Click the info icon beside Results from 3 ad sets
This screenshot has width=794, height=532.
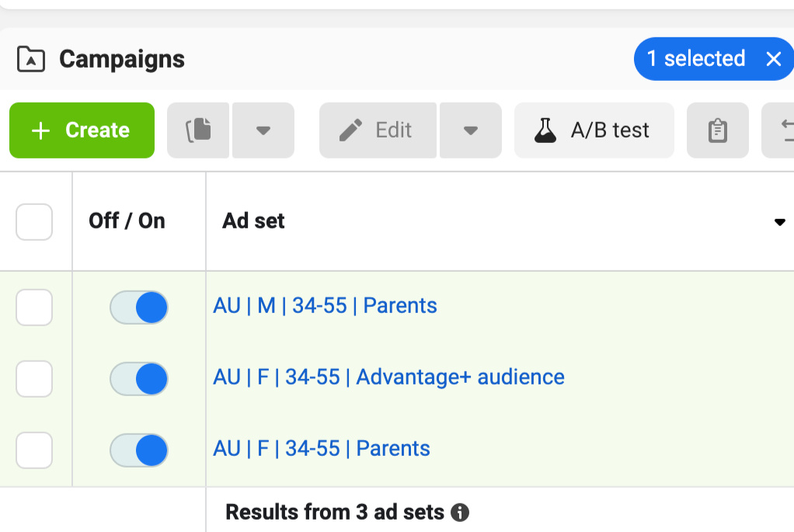click(460, 513)
